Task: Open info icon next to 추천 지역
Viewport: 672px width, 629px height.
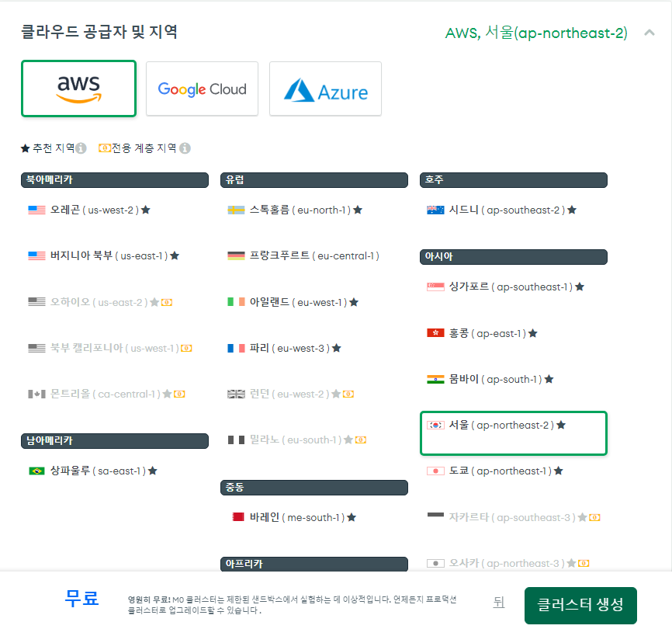Action: [x=81, y=148]
